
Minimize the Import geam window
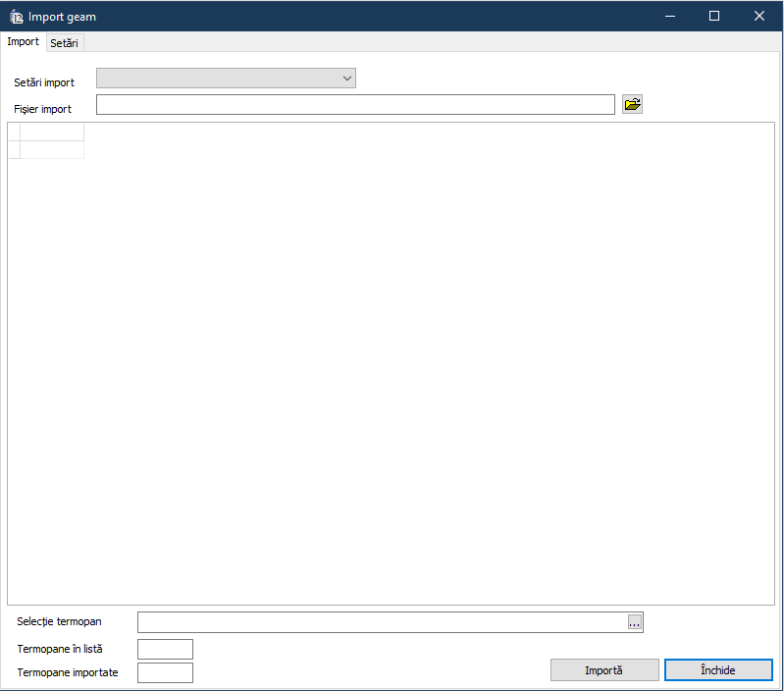point(669,17)
